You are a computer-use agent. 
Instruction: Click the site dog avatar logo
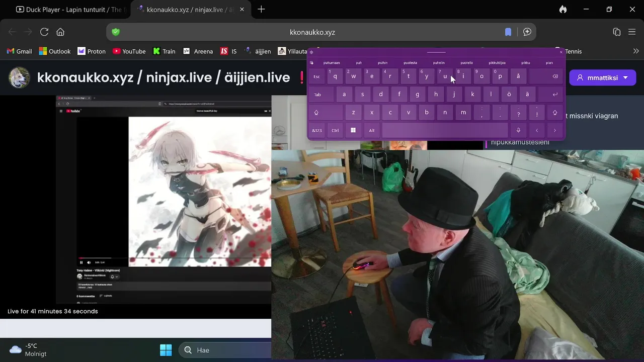pos(19,77)
